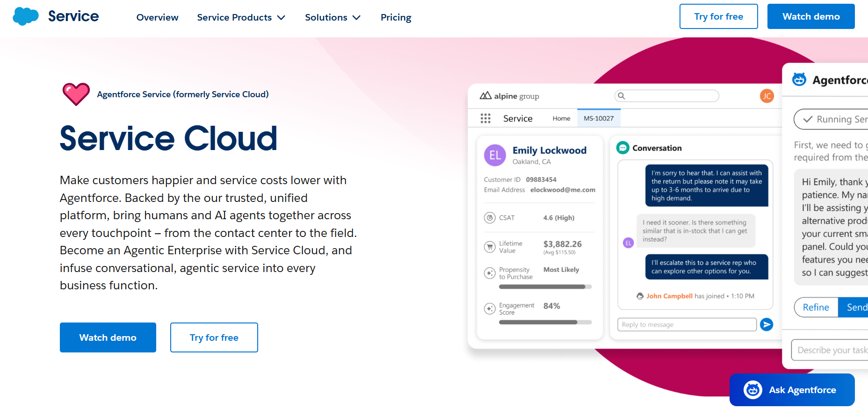Click the pink heart Service icon
Screen dimensions: 868x416
pos(76,94)
